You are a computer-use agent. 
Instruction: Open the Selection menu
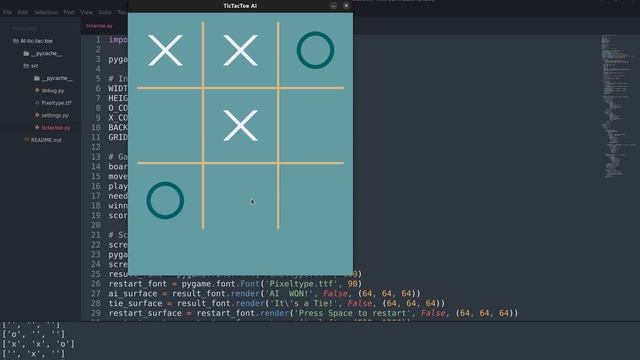coord(45,12)
